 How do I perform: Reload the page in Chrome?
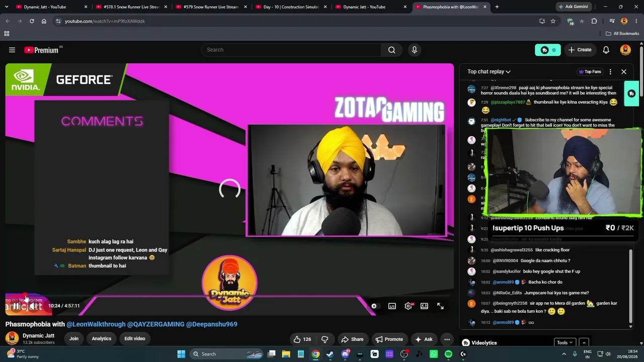[x=32, y=21]
